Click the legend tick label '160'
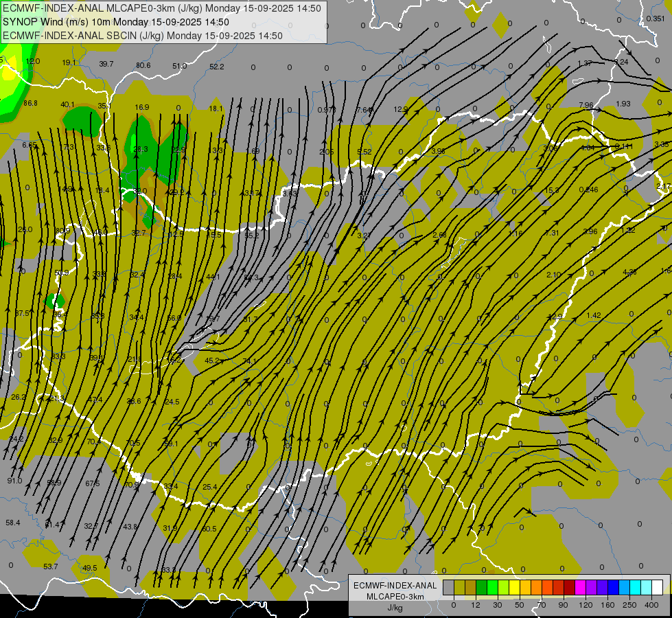The height and width of the screenshot is (618, 672). click(x=607, y=605)
